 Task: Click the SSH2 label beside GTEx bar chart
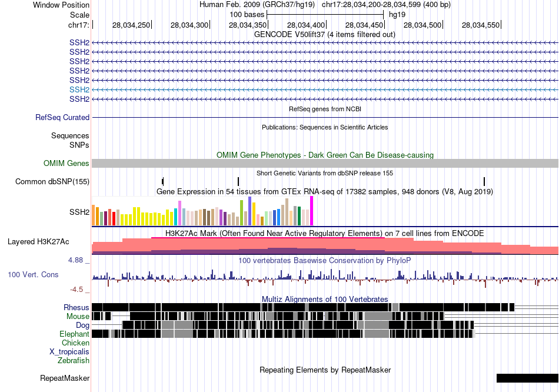pos(79,212)
